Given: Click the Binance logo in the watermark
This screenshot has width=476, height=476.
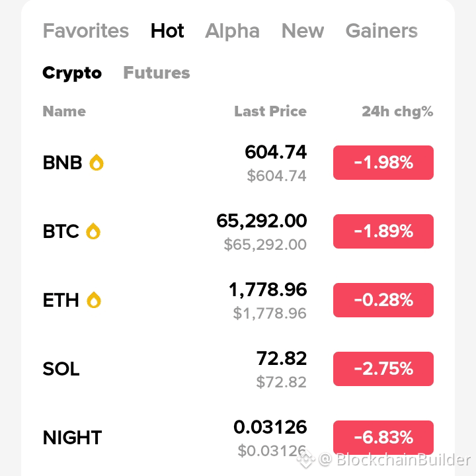Looking at the screenshot, I should tap(306, 459).
